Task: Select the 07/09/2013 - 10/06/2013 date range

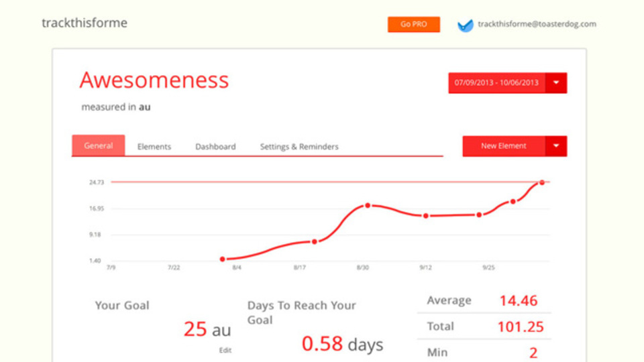Action: (x=496, y=83)
